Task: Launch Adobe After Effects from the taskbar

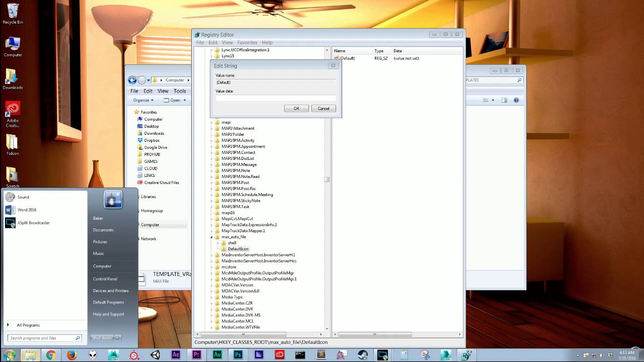Action: (x=176, y=355)
